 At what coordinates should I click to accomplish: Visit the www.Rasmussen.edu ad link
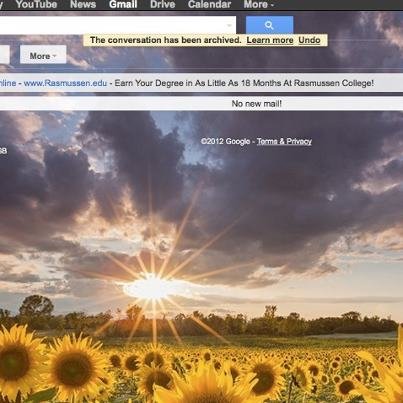(65, 83)
